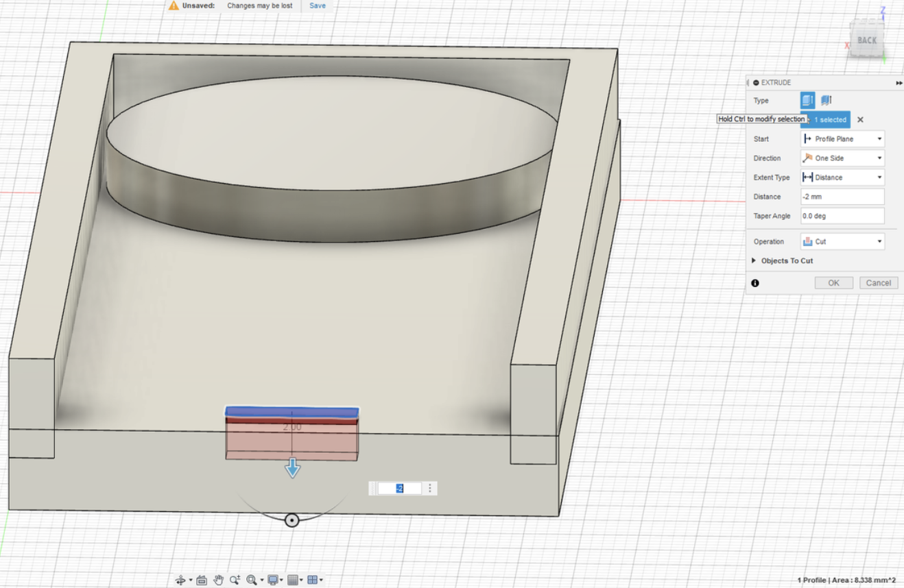This screenshot has width=904, height=588.
Task: Click the Display Settings monitor icon
Action: 273,579
